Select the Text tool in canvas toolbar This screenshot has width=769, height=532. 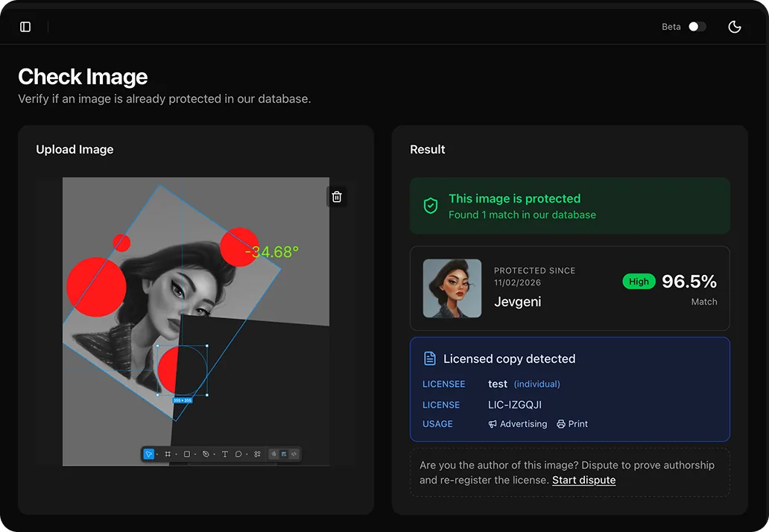pos(224,454)
